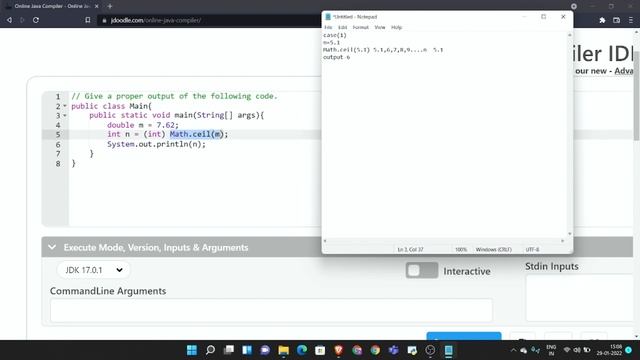
Task: Click the System.out.println(n) code line
Action: click(x=156, y=144)
